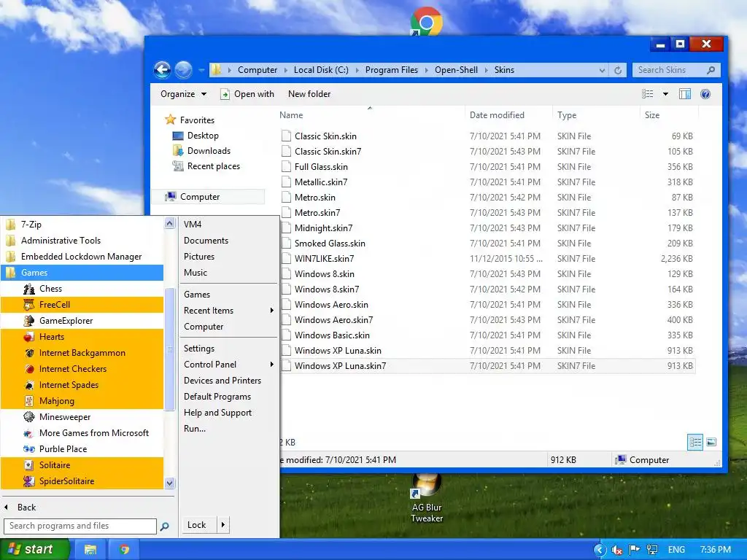Image resolution: width=747 pixels, height=560 pixels.
Task: Open the Chess game icon
Action: coord(29,289)
